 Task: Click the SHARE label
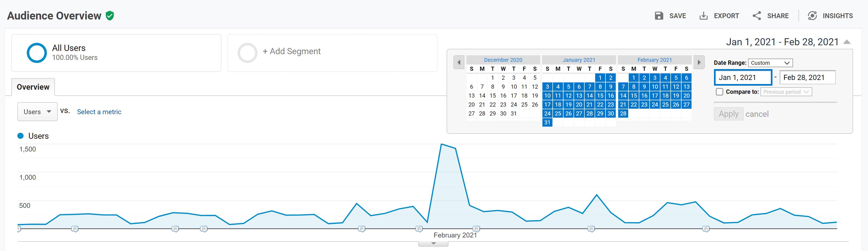click(778, 16)
